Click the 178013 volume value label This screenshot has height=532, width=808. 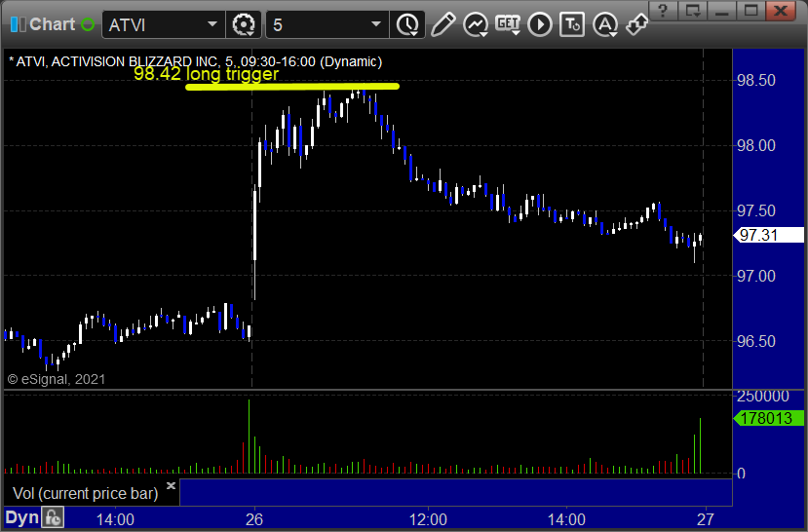768,418
